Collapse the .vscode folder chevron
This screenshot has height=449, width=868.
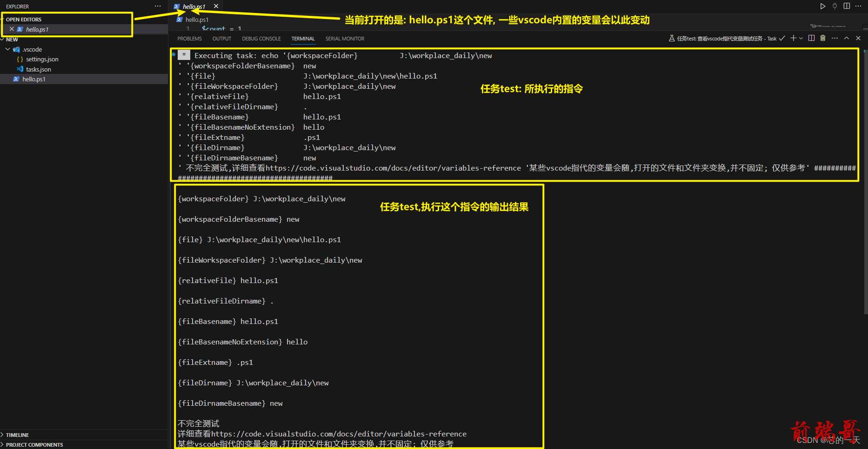[x=7, y=49]
